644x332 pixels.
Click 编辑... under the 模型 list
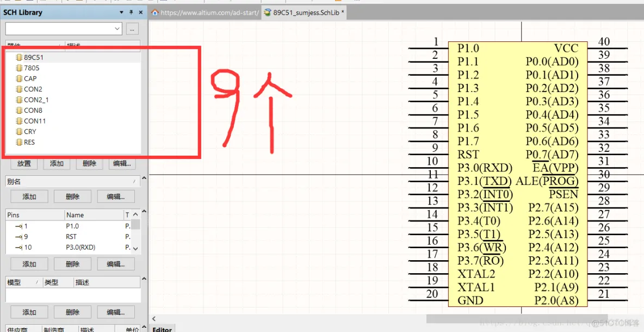click(116, 312)
